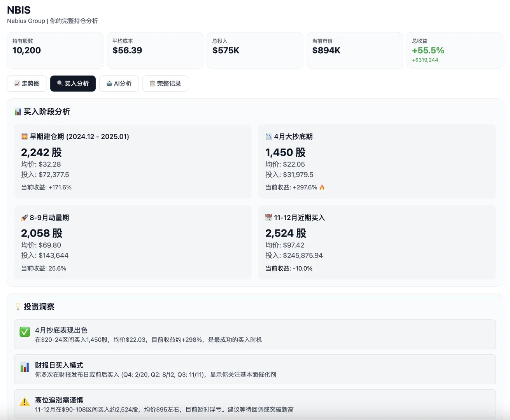Click the bar chart icon for 财报日买入模式
This screenshot has width=510, height=420.
click(x=25, y=367)
